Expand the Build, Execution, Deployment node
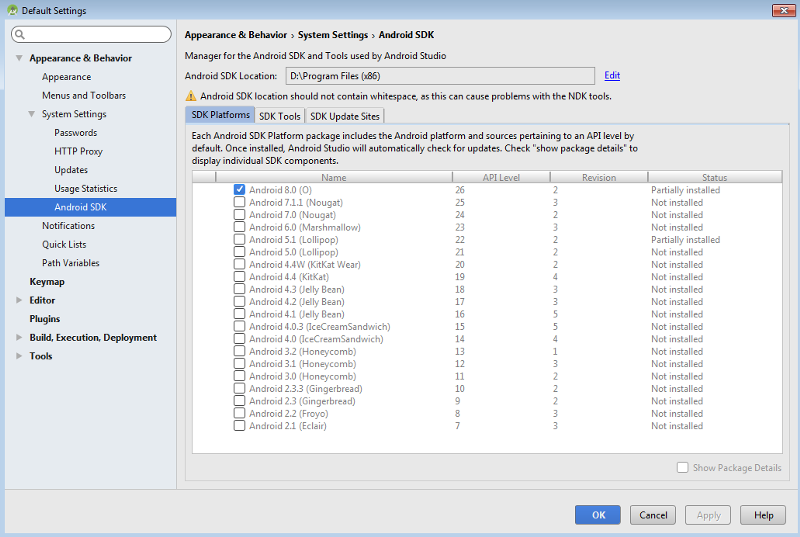 click(19, 337)
